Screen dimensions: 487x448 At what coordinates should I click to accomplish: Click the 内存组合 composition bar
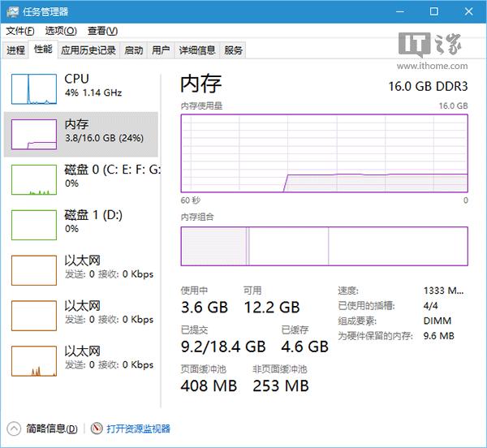[324, 246]
